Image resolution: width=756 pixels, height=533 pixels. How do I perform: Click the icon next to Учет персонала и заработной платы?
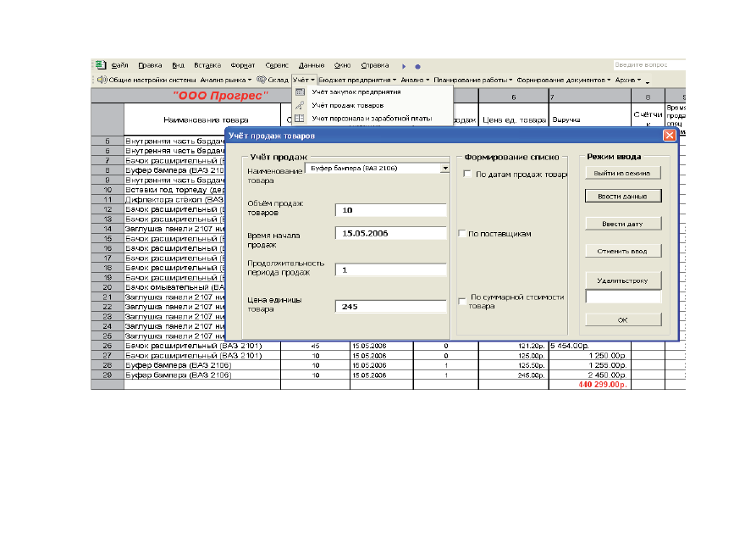point(300,119)
